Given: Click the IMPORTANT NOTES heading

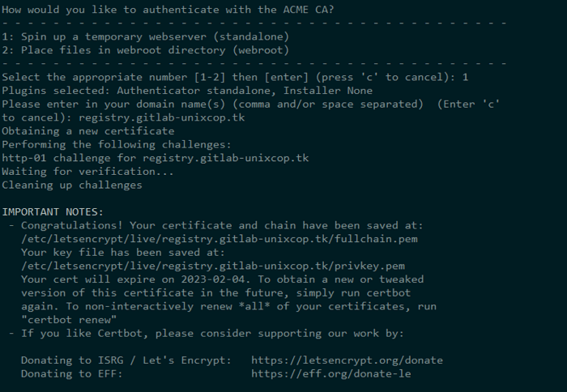Looking at the screenshot, I should coord(53,212).
